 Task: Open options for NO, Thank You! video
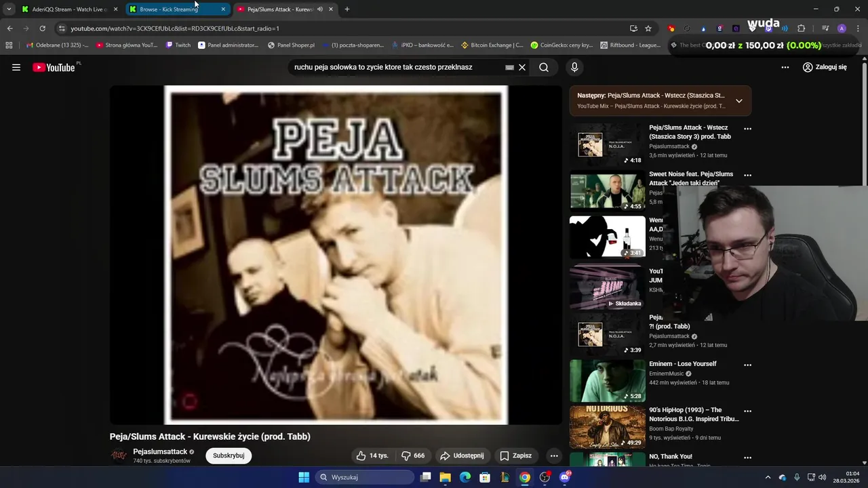point(747,457)
